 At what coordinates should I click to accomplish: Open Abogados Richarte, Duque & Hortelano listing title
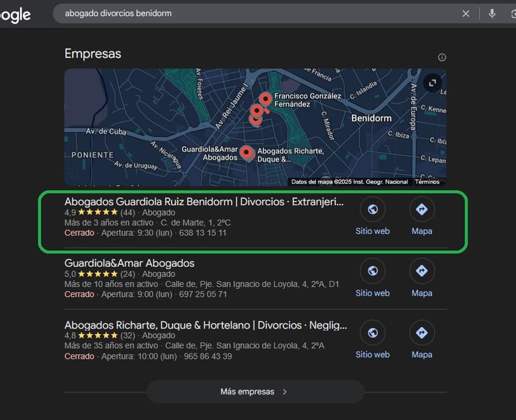(206, 325)
